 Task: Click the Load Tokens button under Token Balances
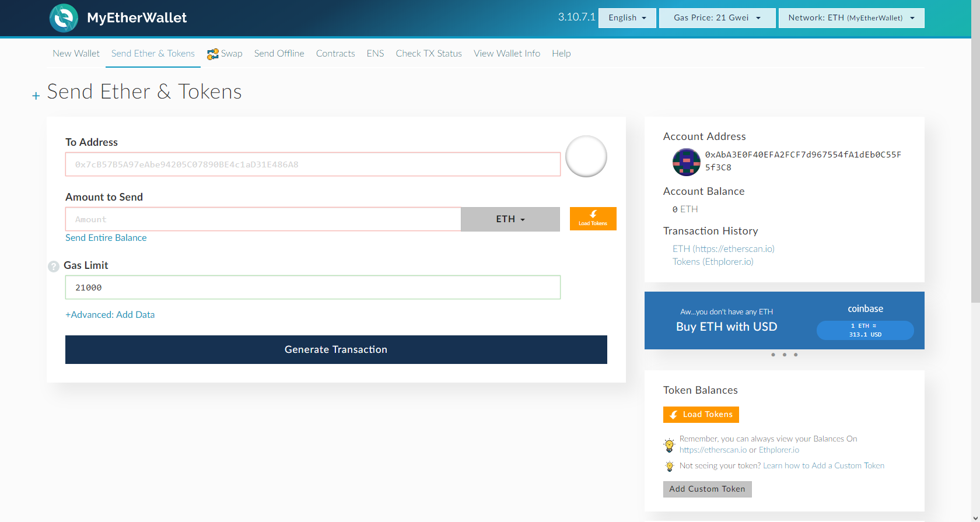[701, 415]
